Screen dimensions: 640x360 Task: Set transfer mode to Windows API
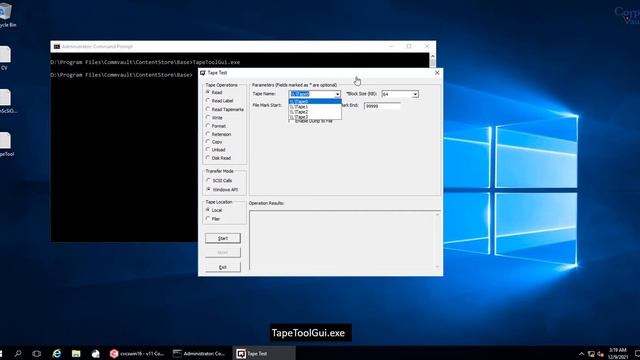pos(222,190)
